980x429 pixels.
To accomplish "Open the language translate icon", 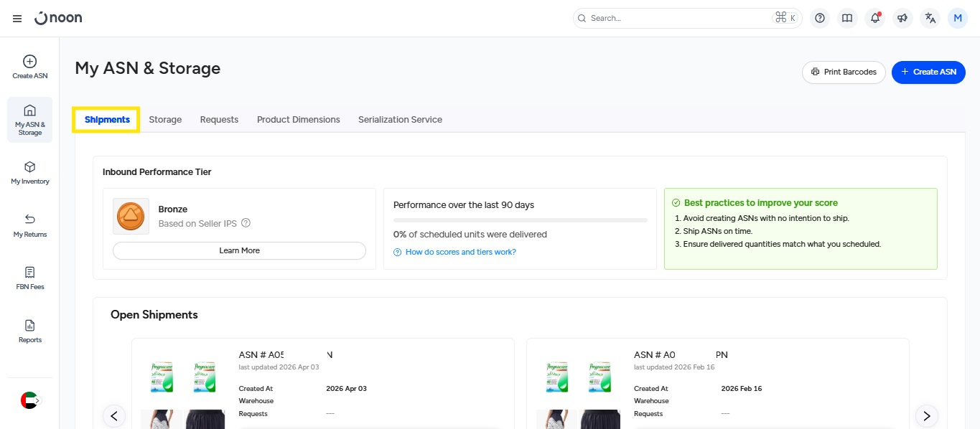I will tap(930, 19).
